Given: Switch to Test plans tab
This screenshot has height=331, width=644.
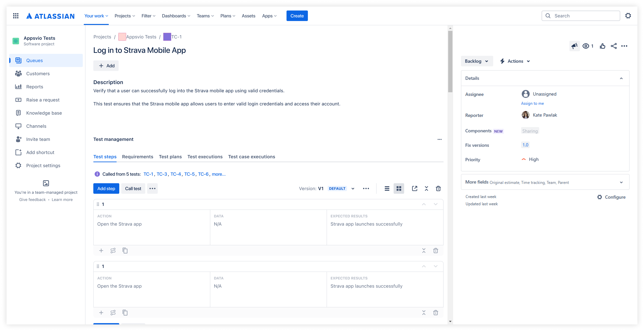Looking at the screenshot, I should [x=170, y=157].
